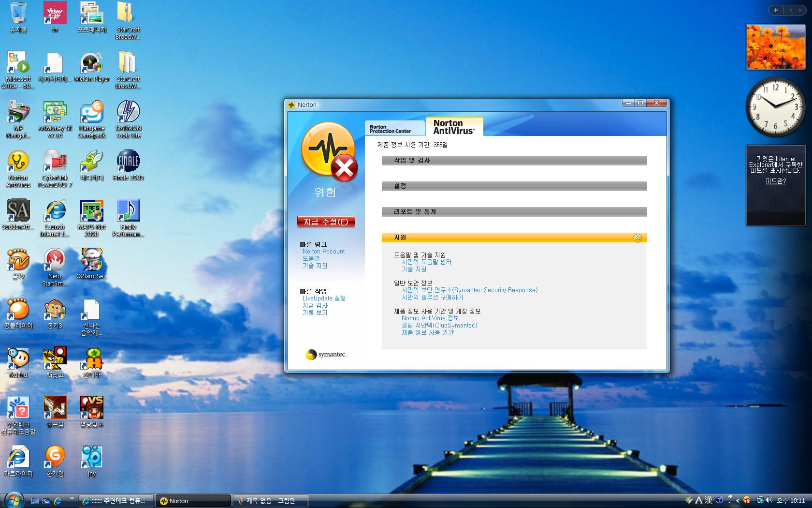Click 기술 지원 under 빠른 링크
Viewport: 812px width, 508px height.
click(315, 266)
